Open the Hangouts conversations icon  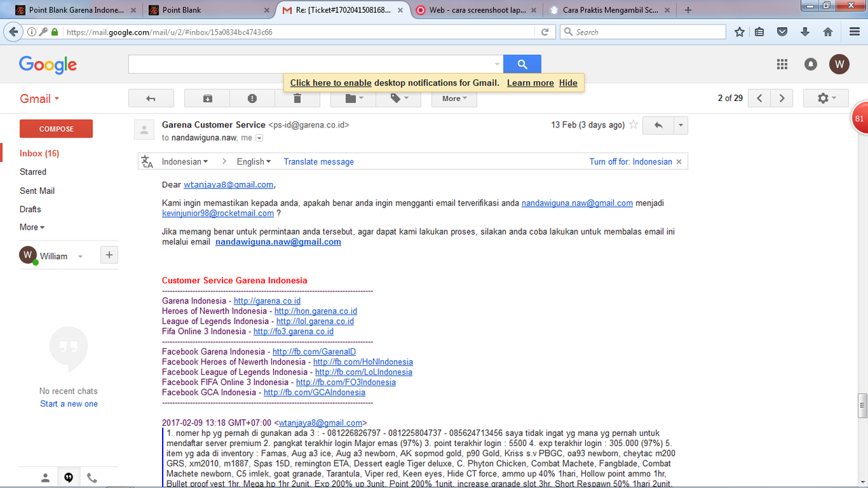[x=68, y=478]
